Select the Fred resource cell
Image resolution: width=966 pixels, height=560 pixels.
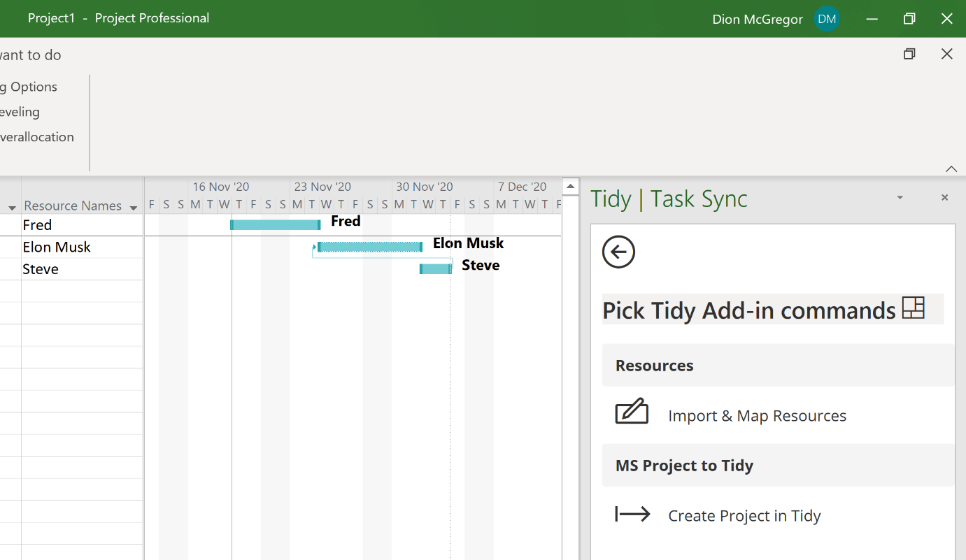(82, 225)
